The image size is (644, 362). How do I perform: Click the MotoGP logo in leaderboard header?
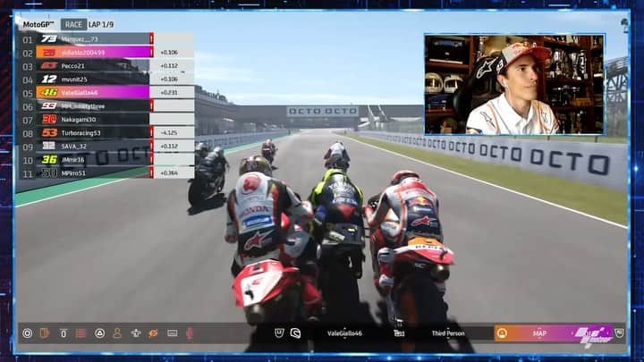click(38, 25)
